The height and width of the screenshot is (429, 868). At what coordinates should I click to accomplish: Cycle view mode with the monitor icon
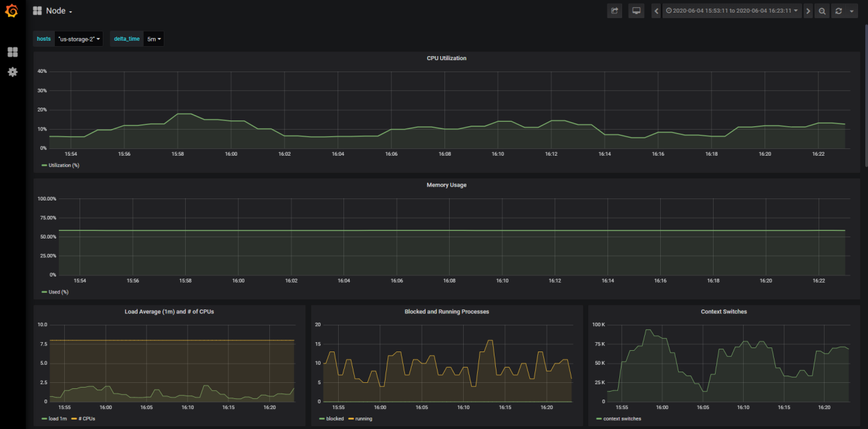tap(636, 11)
